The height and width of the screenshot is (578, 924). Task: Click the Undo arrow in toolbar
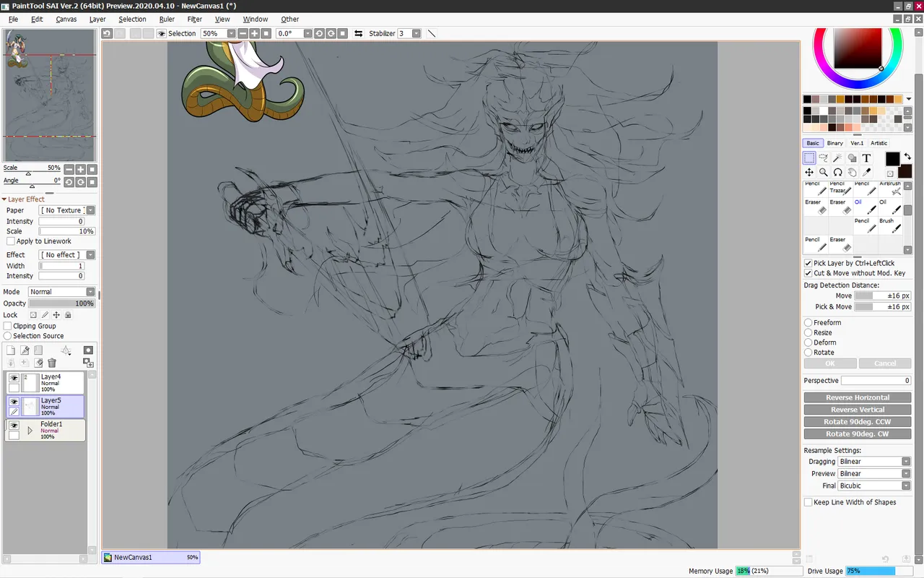click(x=107, y=33)
